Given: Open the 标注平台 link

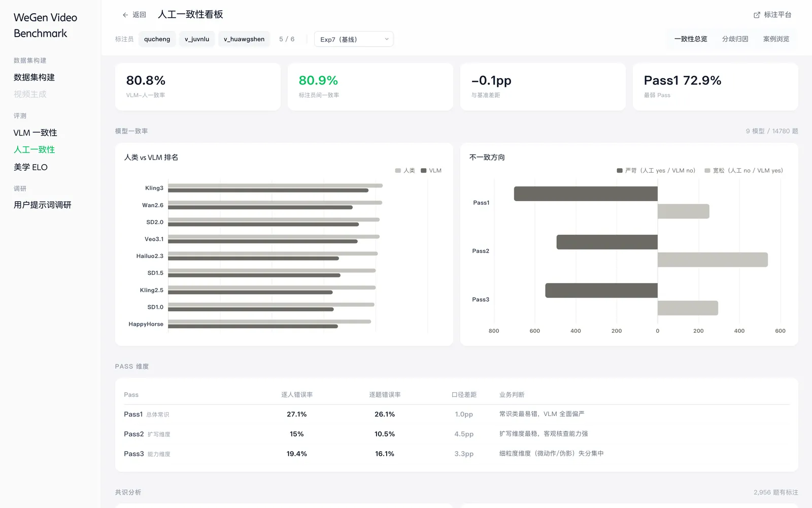Looking at the screenshot, I should pos(772,15).
